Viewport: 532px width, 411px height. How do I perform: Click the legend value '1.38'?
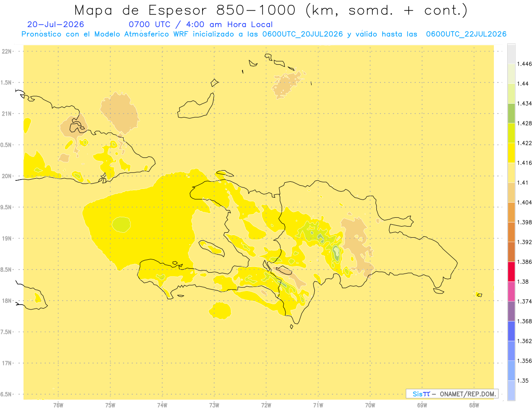pos(524,282)
